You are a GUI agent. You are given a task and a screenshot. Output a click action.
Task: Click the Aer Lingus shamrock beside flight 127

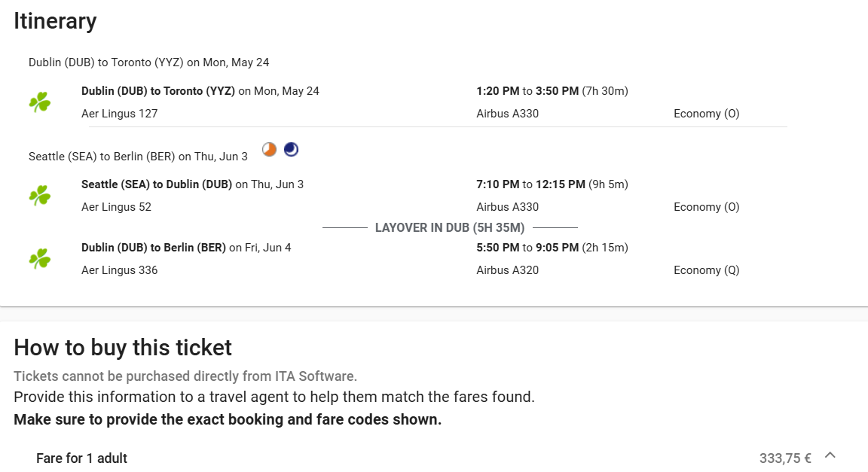[x=40, y=102]
